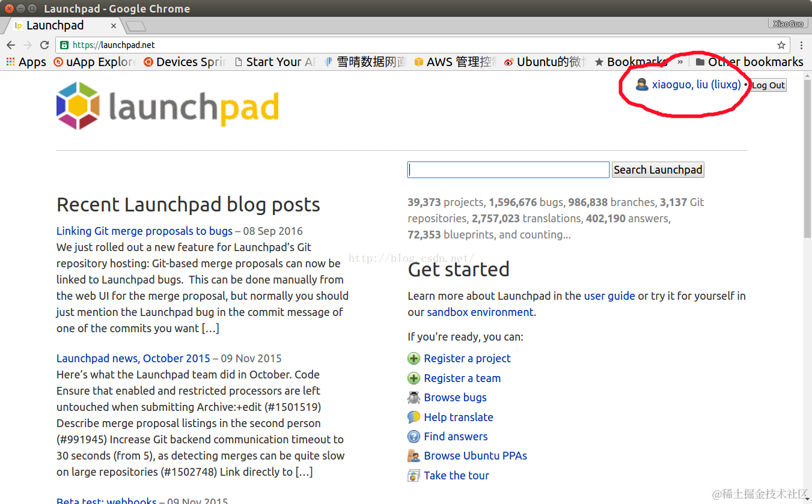Bookmark this page with the star icon

point(781,45)
